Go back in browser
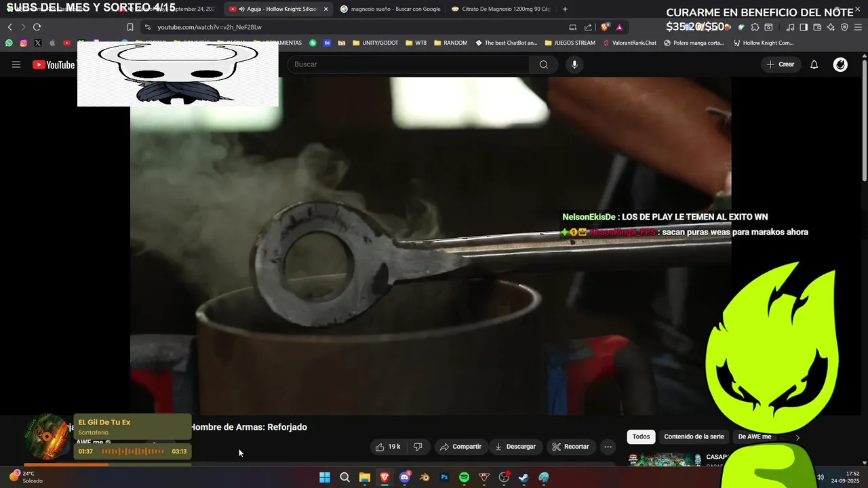Image resolution: width=868 pixels, height=488 pixels. (9, 27)
